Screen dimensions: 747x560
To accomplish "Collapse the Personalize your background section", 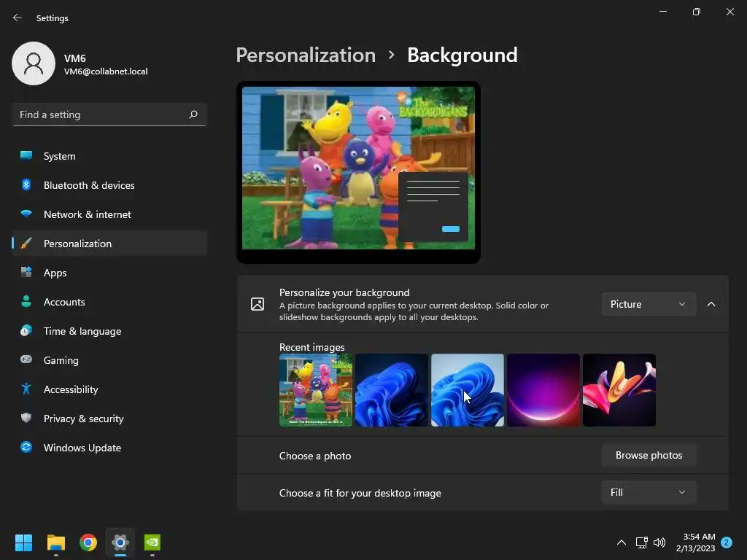I will tap(711, 304).
